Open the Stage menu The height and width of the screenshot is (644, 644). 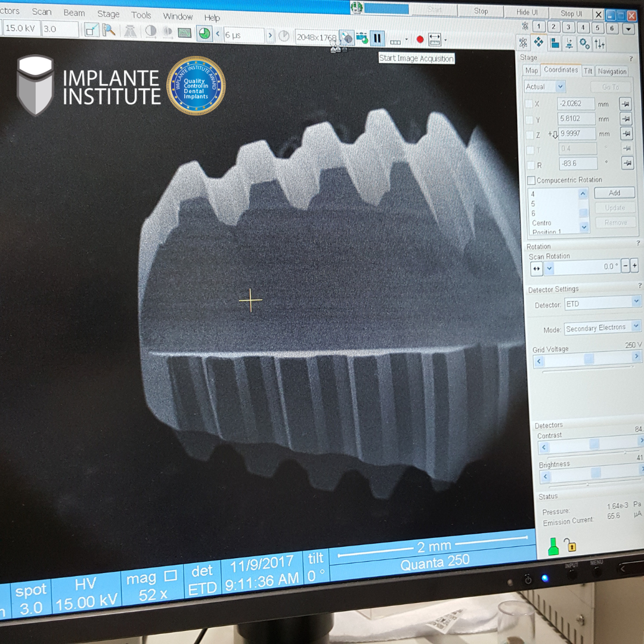coord(108,14)
